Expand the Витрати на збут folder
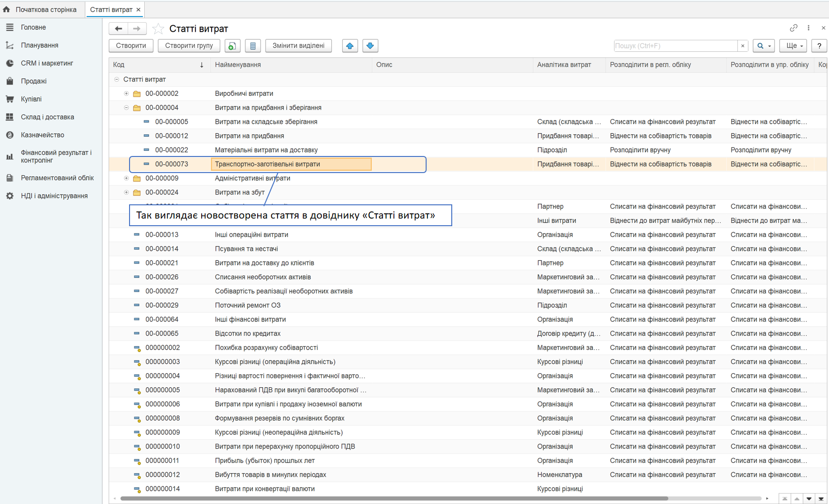Viewport: 829px width, 504px height. click(126, 192)
